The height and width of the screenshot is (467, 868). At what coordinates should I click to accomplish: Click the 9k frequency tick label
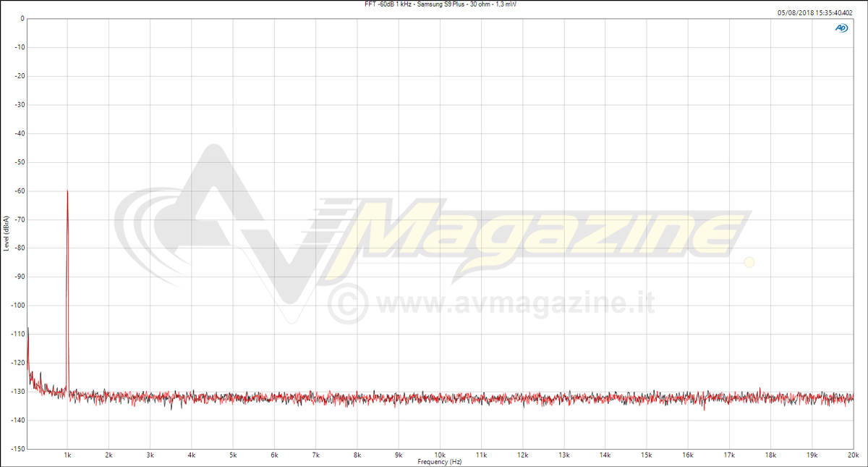click(x=399, y=455)
